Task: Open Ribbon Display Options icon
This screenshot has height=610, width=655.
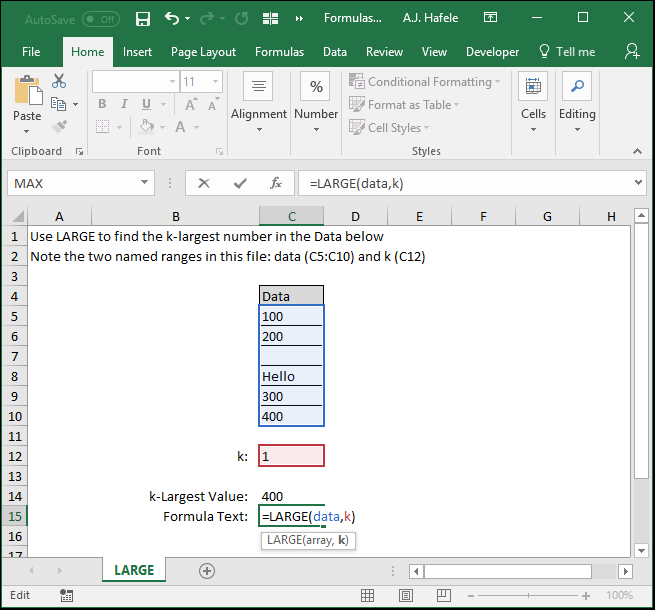Action: tap(490, 17)
